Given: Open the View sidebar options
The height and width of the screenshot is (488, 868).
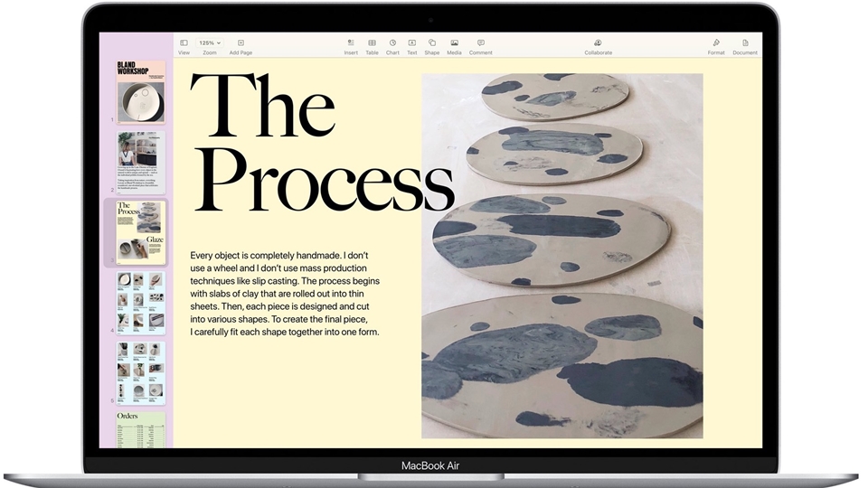Looking at the screenshot, I should tap(184, 43).
